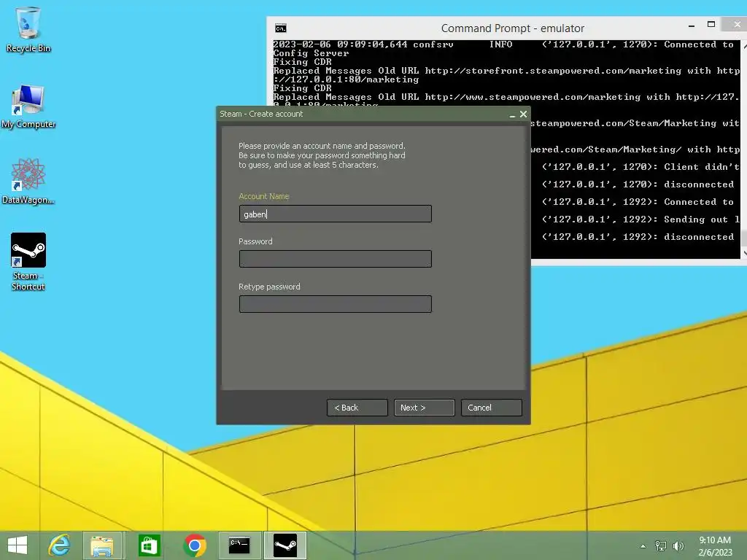Click the Command Prompt - emulator title bar
Viewport: 747px width, 560px height.
click(x=513, y=28)
